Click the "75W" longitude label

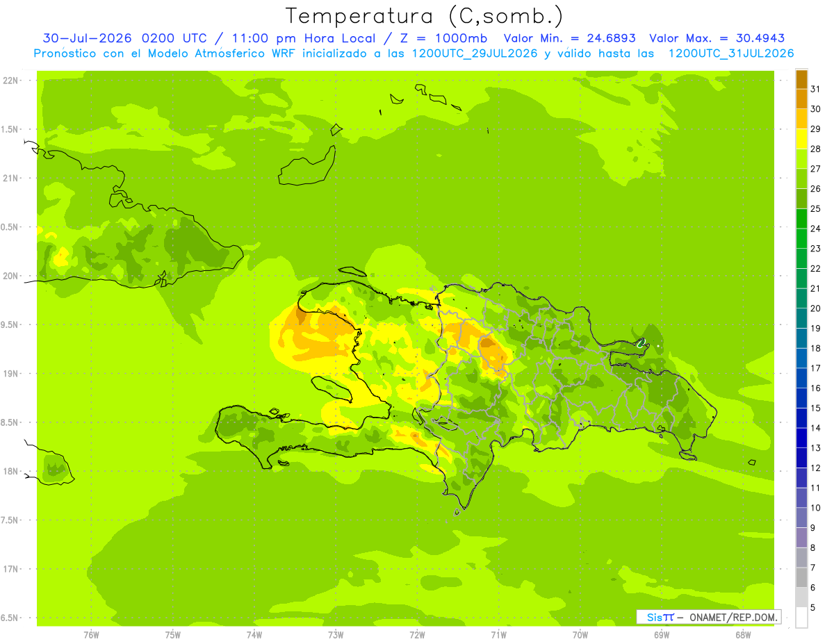tap(173, 635)
